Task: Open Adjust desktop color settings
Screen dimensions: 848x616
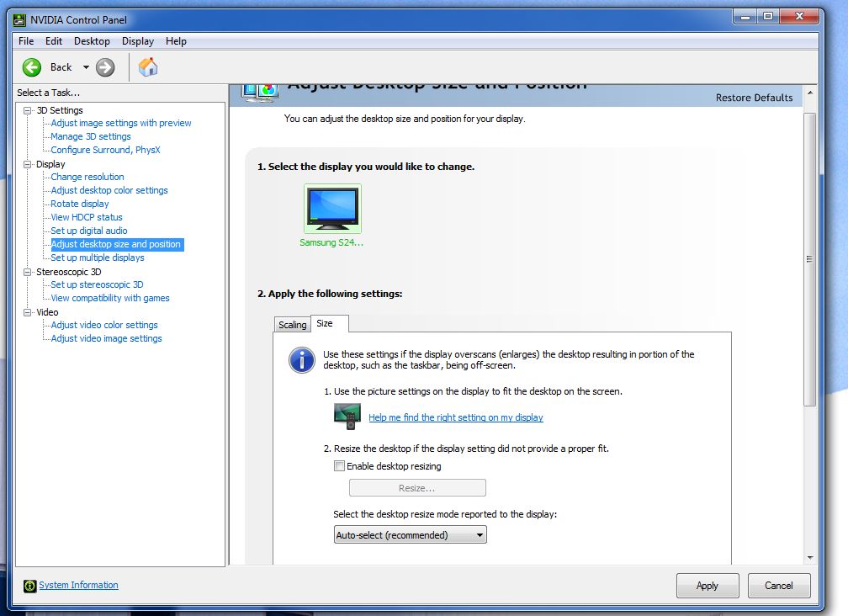Action: click(x=109, y=190)
